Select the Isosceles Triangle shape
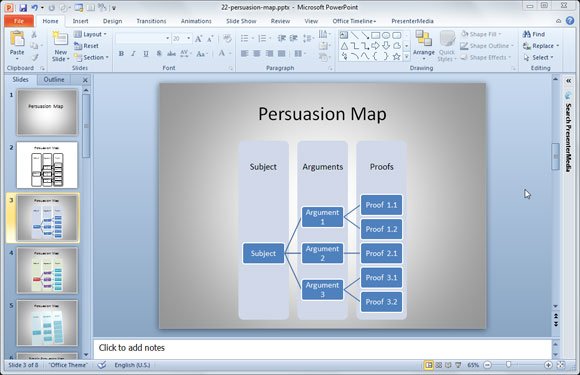Screen dimensions: 580x375 tap(344, 46)
